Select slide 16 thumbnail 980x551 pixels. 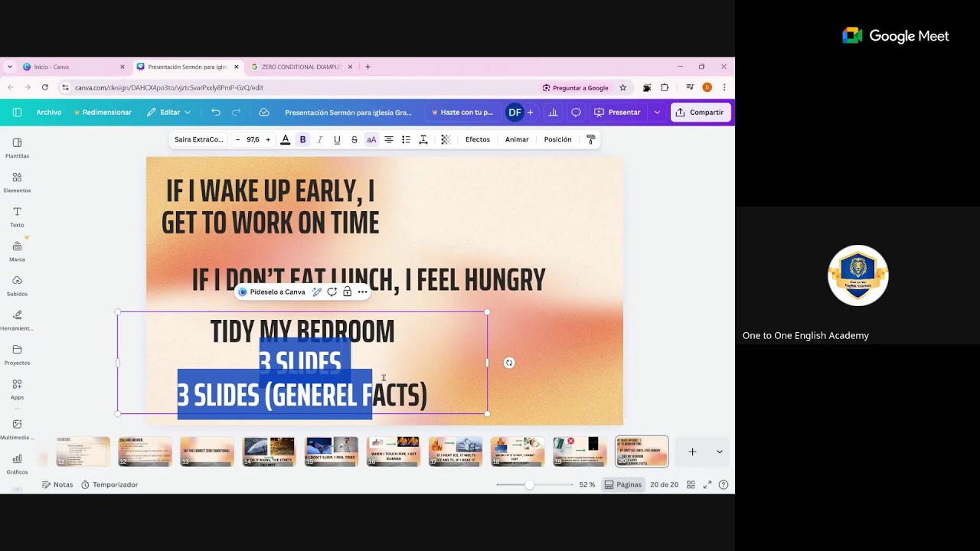click(x=394, y=452)
